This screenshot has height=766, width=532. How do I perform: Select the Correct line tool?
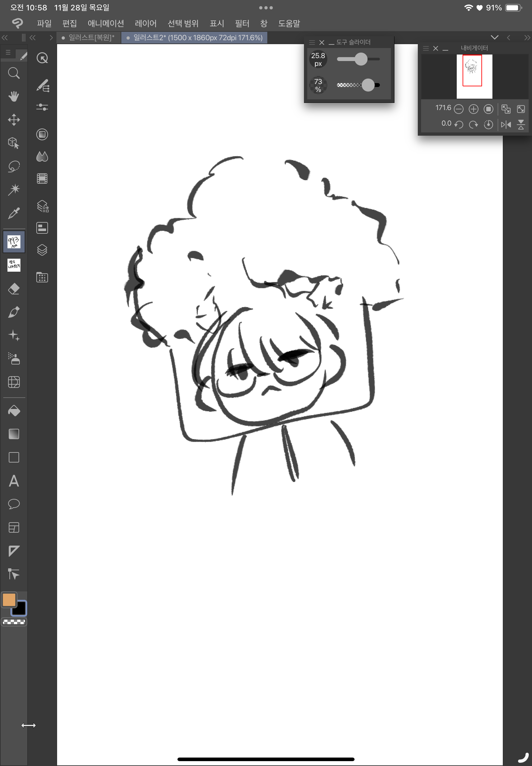[x=14, y=574]
